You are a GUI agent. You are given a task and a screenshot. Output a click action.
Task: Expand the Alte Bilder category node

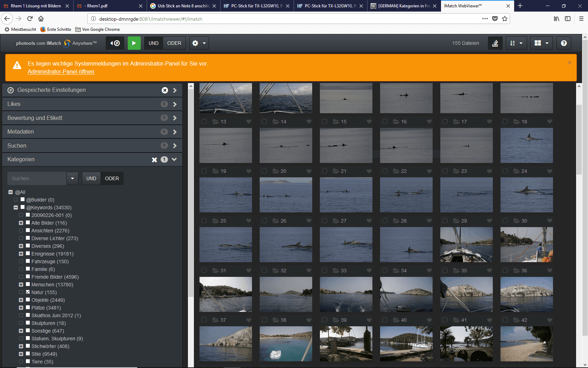click(21, 223)
